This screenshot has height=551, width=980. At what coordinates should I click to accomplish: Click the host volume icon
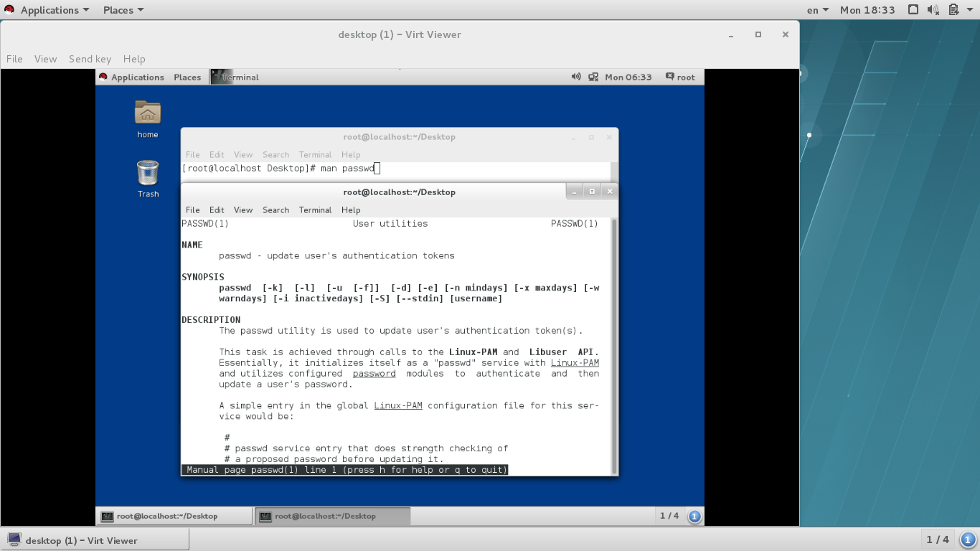933,10
